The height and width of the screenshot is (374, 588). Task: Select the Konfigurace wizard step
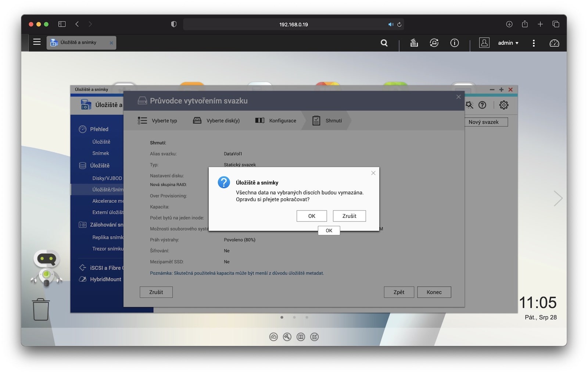tap(276, 121)
